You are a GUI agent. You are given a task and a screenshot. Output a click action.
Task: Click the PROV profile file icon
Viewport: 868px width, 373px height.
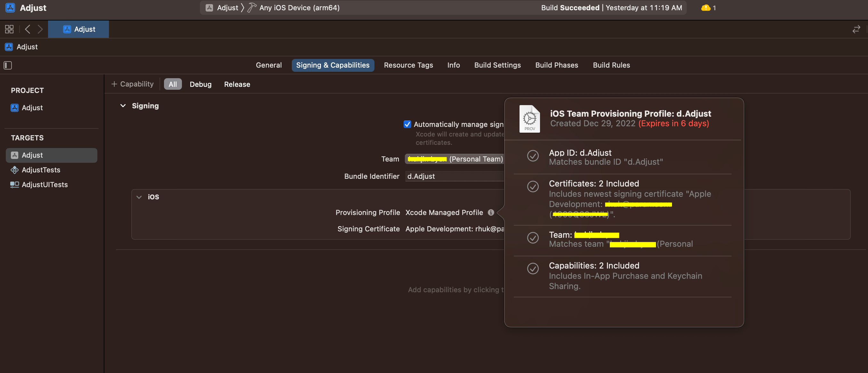click(x=529, y=119)
